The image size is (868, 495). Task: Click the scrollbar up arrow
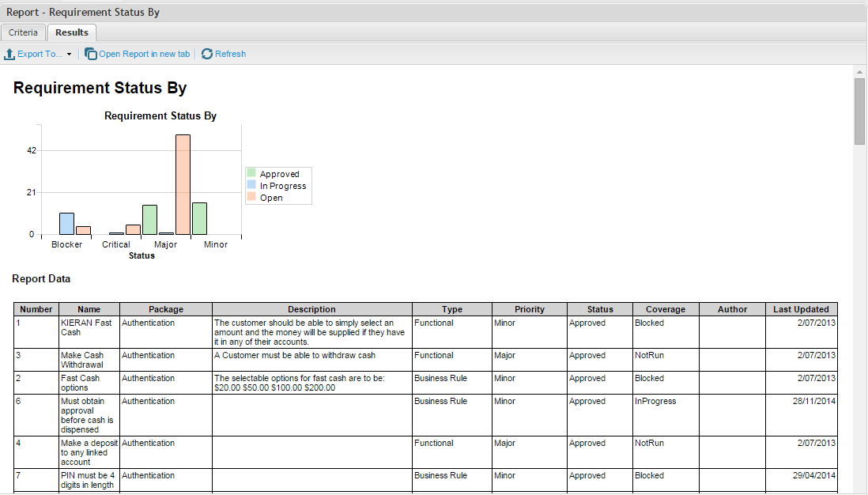pos(859,72)
